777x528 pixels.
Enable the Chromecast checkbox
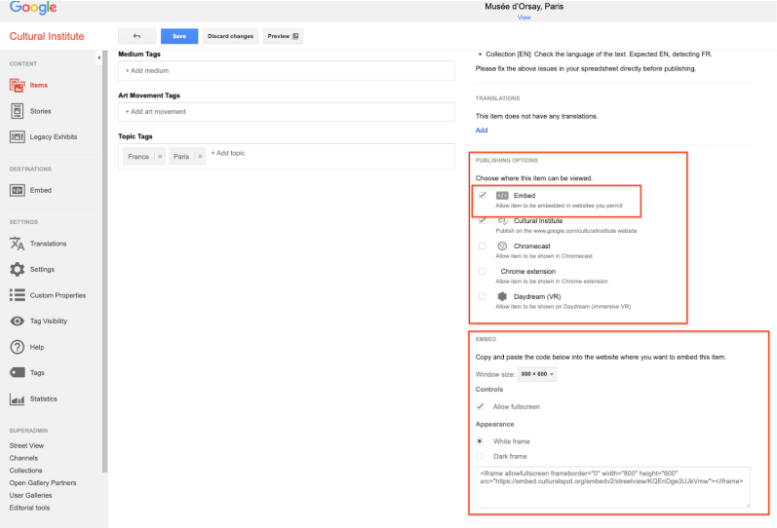coord(482,246)
